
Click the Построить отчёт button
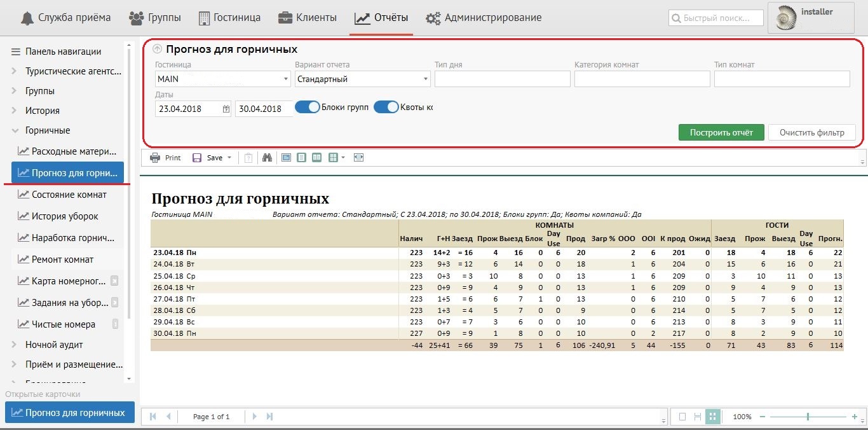(x=721, y=132)
